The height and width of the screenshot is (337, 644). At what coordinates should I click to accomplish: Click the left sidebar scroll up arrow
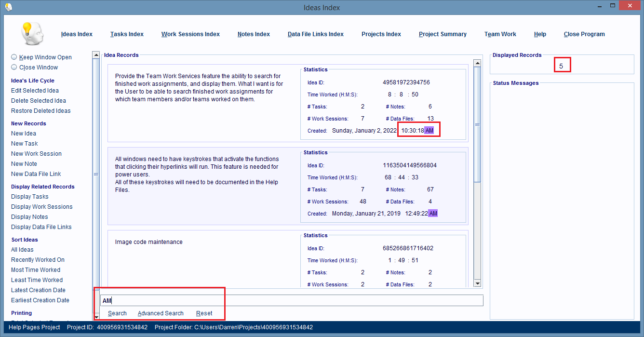coord(96,55)
